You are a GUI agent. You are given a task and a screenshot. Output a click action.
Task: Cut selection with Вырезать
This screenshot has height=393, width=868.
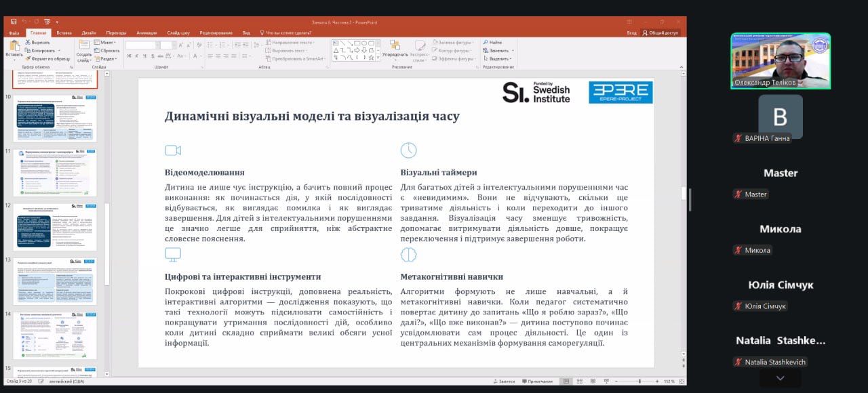click(x=37, y=42)
